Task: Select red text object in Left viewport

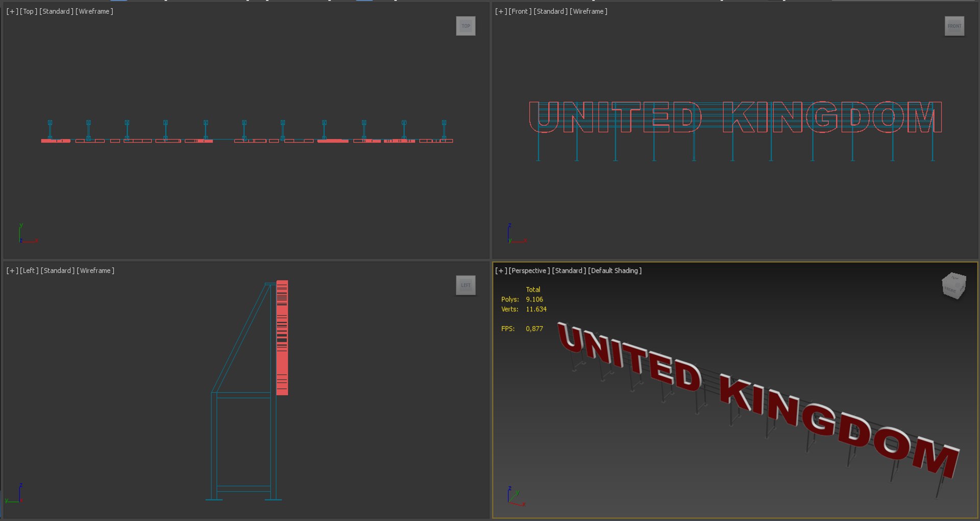Action: [282, 338]
